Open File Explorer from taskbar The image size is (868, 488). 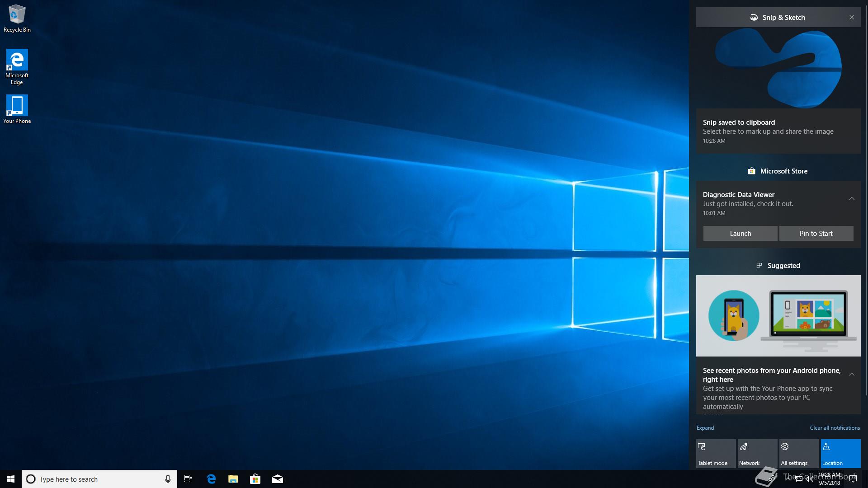[233, 479]
